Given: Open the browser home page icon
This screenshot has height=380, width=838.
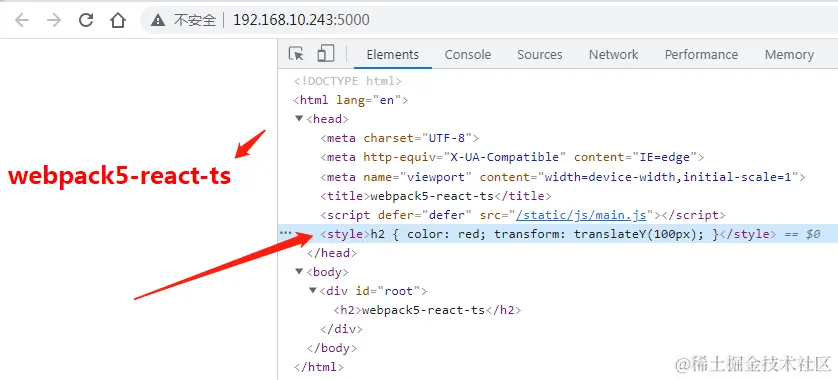Looking at the screenshot, I should point(118,20).
